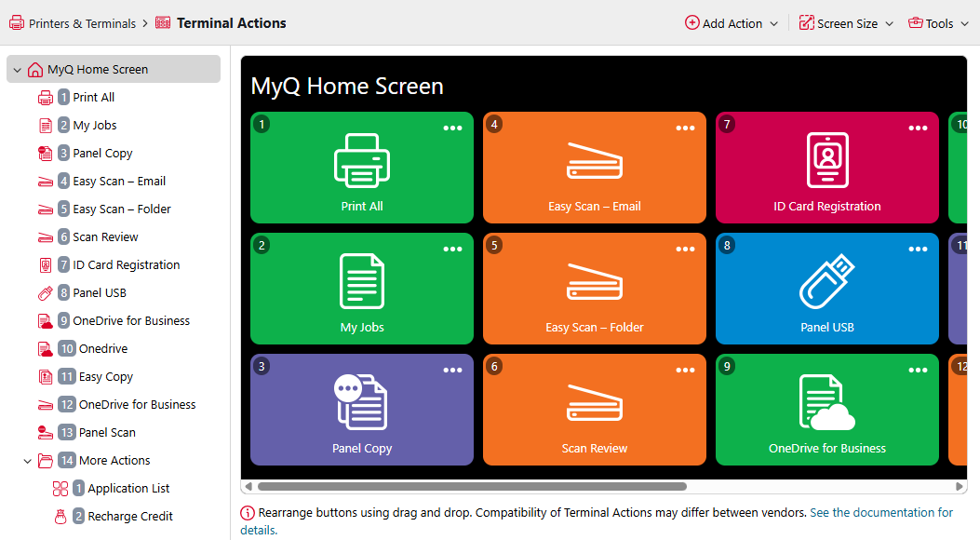
Task: Open the three-dot menu on Panel USB tile
Action: click(x=918, y=250)
